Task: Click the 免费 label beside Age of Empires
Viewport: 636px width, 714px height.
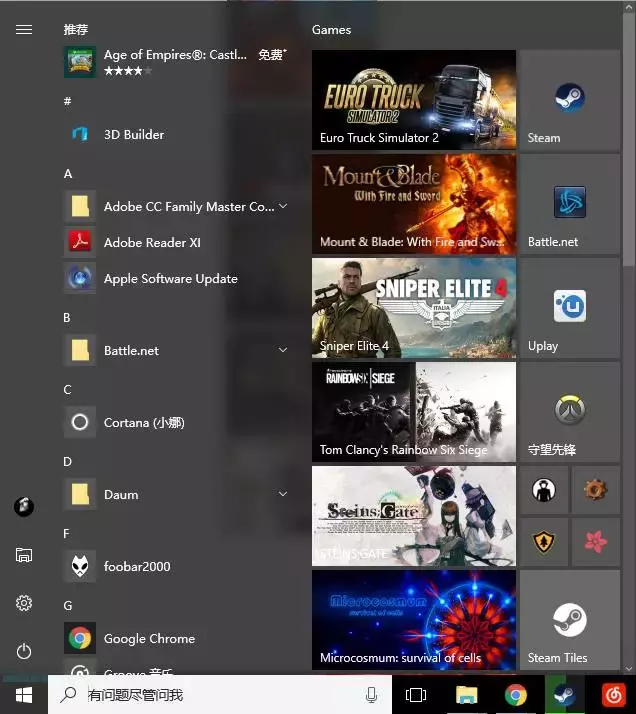Action: (272, 55)
